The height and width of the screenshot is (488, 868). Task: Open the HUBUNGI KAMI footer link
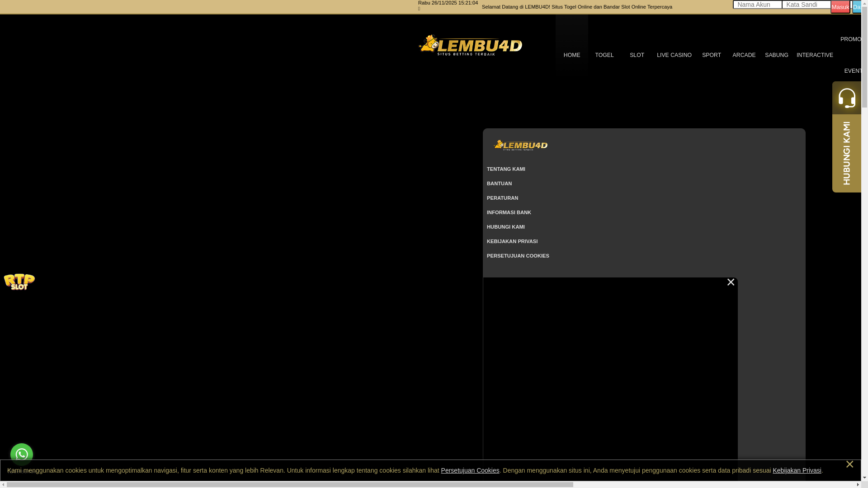506,227
